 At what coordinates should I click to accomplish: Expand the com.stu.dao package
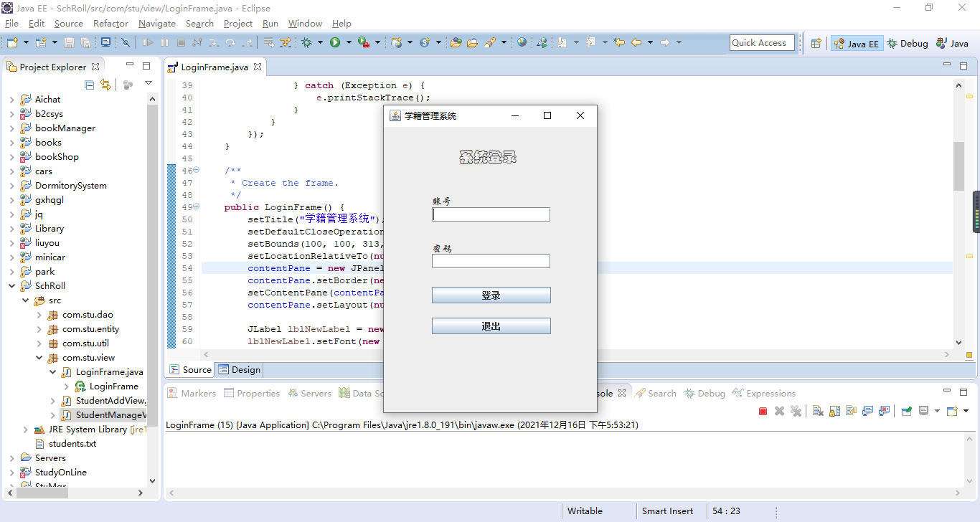pyautogui.click(x=39, y=314)
